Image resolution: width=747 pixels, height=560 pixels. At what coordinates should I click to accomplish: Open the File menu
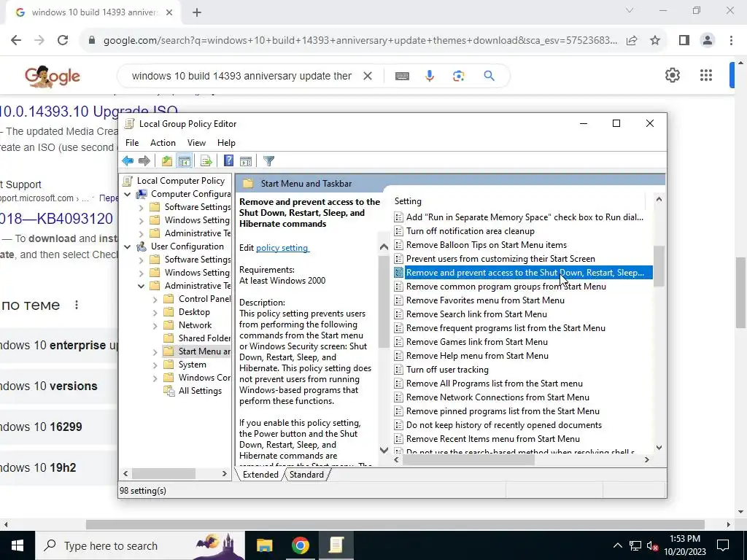pos(132,143)
